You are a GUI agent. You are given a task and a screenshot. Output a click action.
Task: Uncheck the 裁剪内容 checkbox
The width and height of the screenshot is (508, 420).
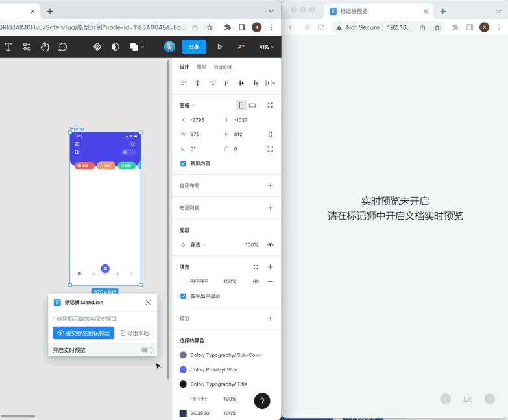[x=183, y=163]
